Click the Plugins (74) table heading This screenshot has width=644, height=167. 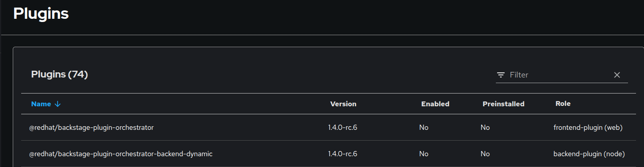pyautogui.click(x=59, y=74)
